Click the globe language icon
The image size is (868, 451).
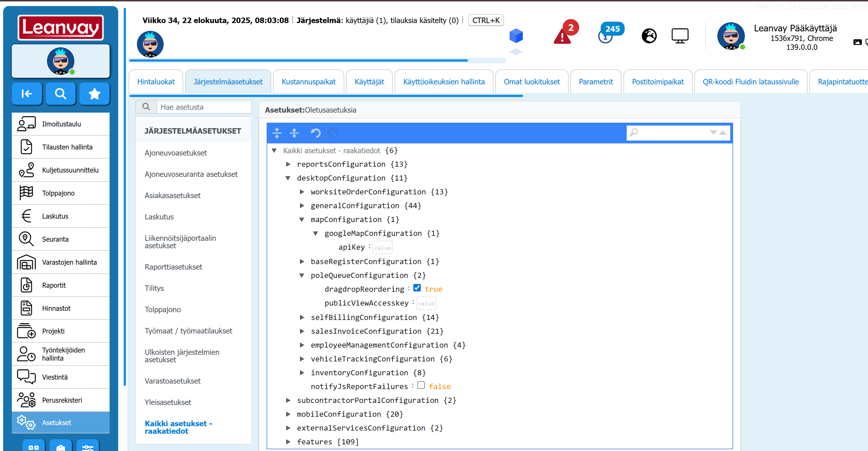649,36
